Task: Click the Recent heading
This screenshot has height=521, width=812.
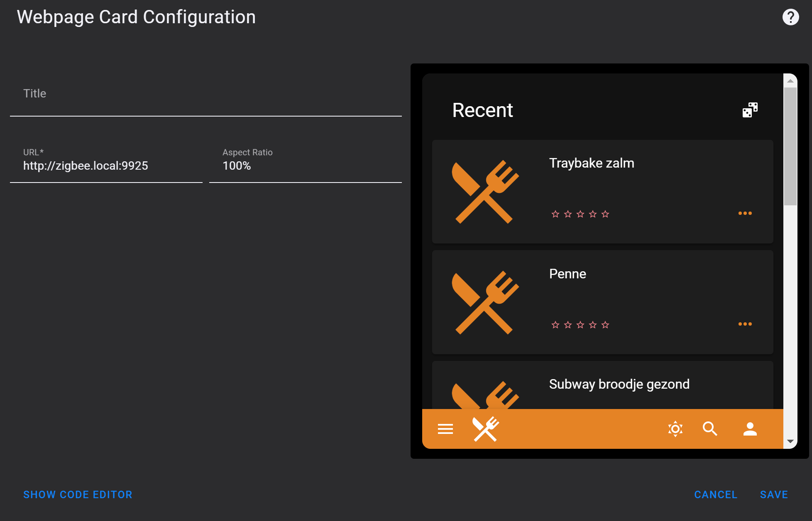Action: pos(482,110)
